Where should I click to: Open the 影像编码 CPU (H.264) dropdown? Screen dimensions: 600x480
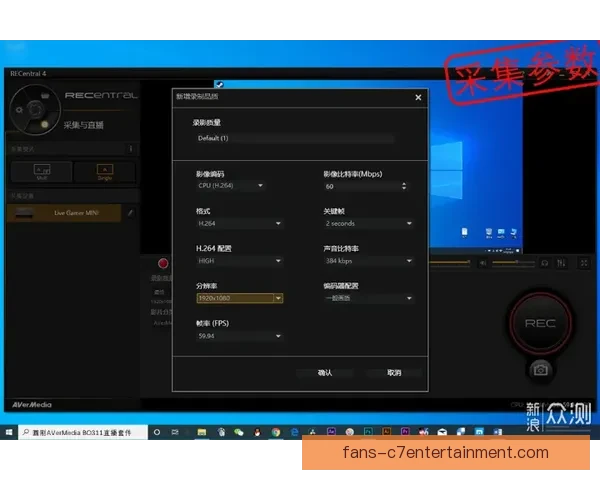tap(230, 186)
